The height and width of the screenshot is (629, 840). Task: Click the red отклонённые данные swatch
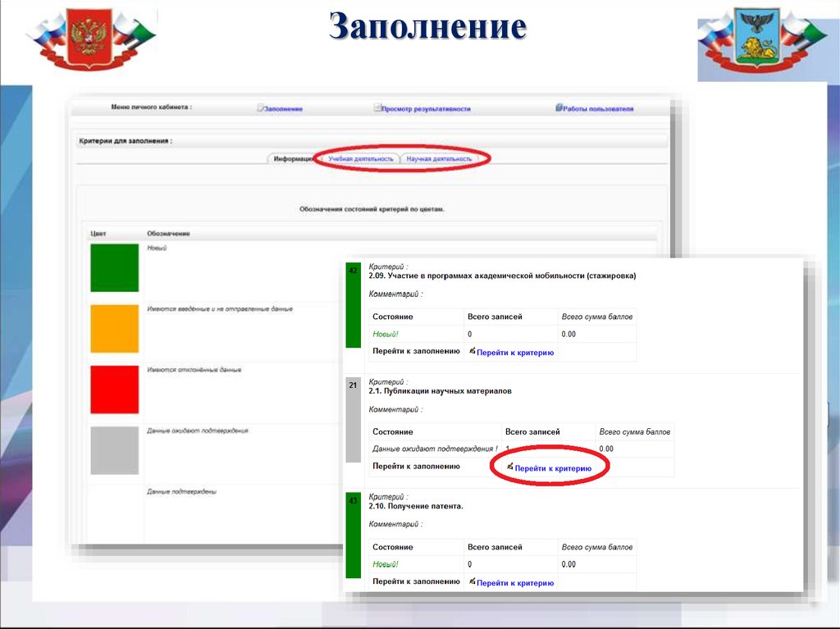pyautogui.click(x=114, y=390)
